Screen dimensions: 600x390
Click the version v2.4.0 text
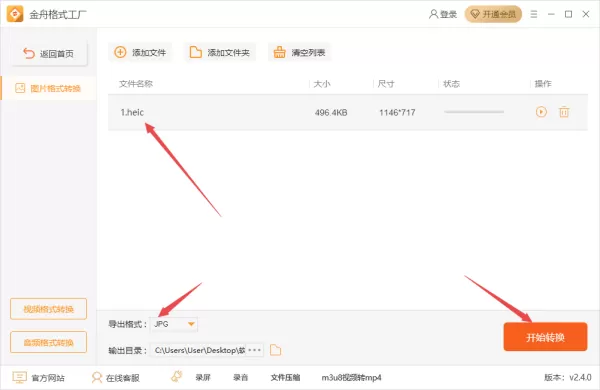tap(568, 377)
